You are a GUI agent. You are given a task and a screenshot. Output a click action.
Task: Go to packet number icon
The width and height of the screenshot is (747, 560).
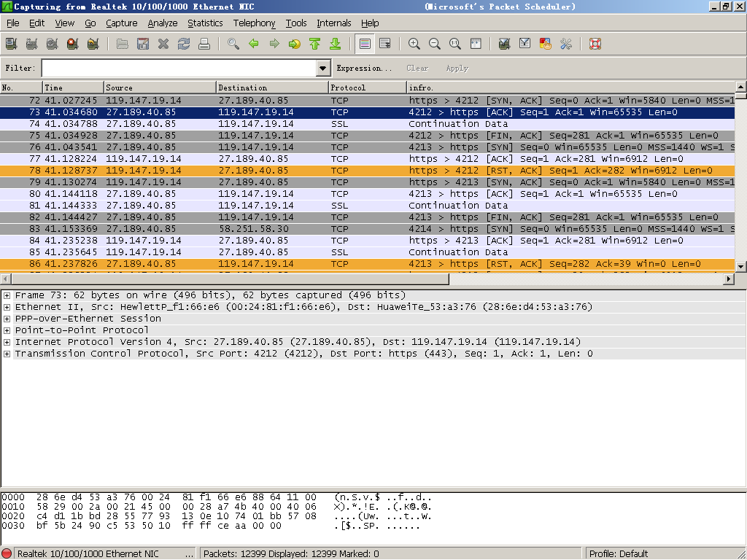pyautogui.click(x=295, y=44)
